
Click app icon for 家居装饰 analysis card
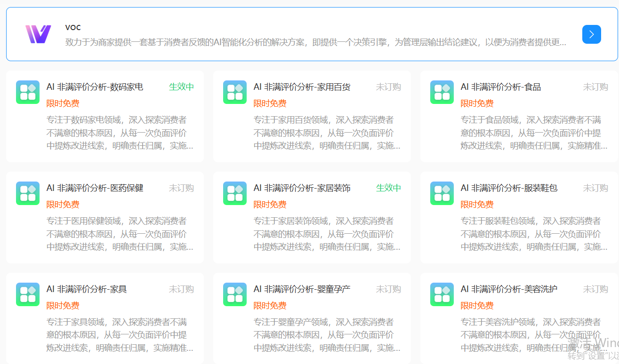click(x=235, y=193)
